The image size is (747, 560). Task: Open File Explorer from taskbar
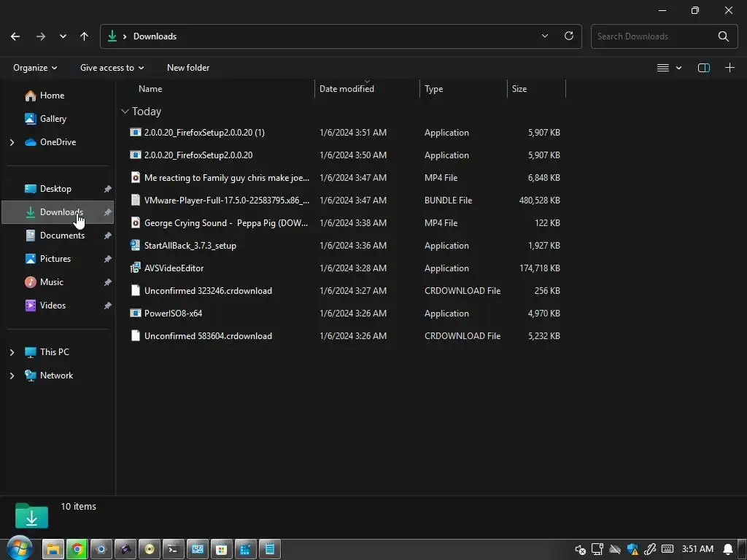53,550
